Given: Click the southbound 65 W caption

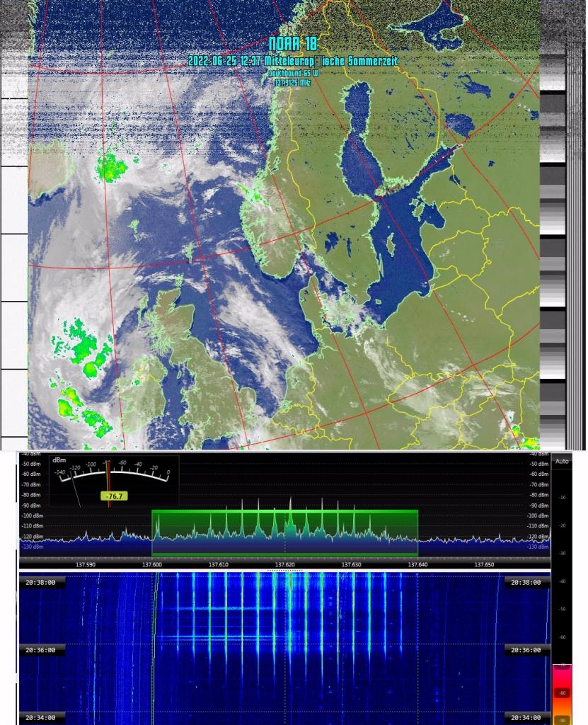Looking at the screenshot, I should tap(294, 74).
